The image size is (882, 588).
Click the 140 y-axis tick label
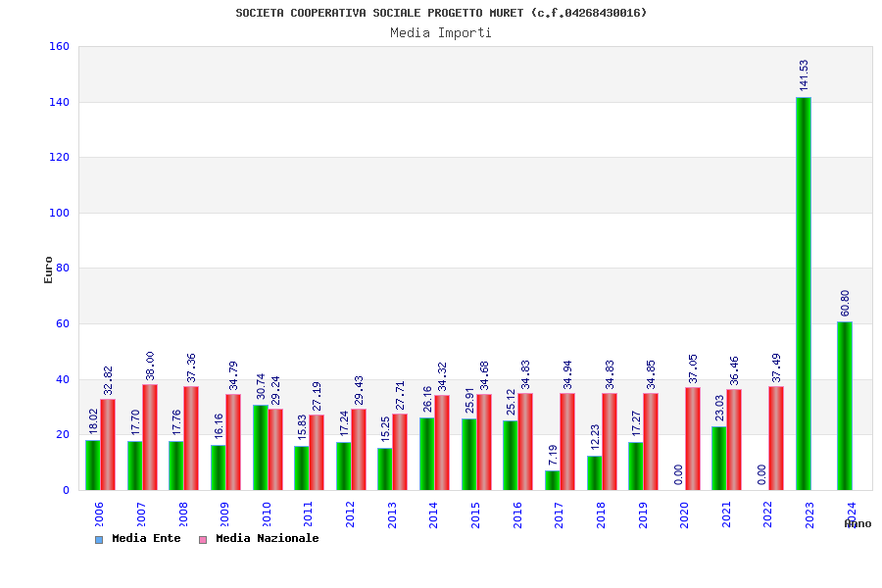click(x=59, y=102)
